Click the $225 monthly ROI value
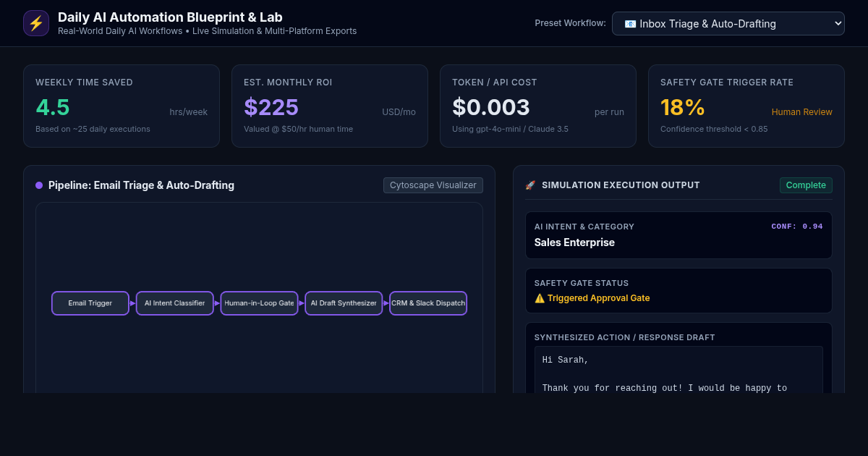Image resolution: width=868 pixels, height=456 pixels. [271, 107]
